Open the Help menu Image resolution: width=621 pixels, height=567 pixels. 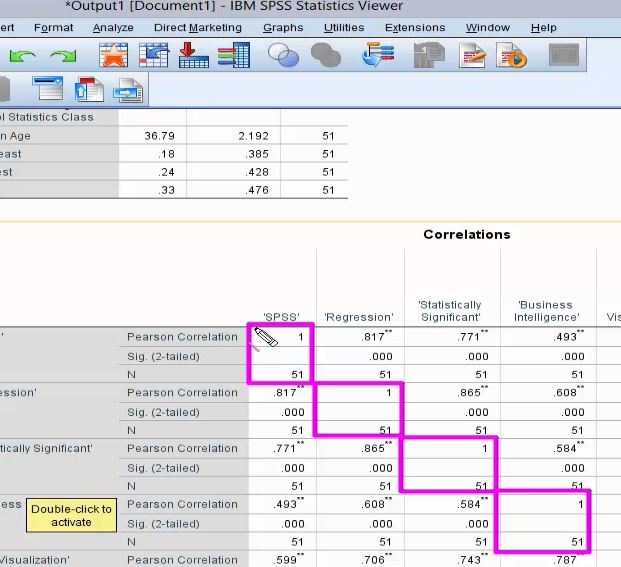pos(543,28)
